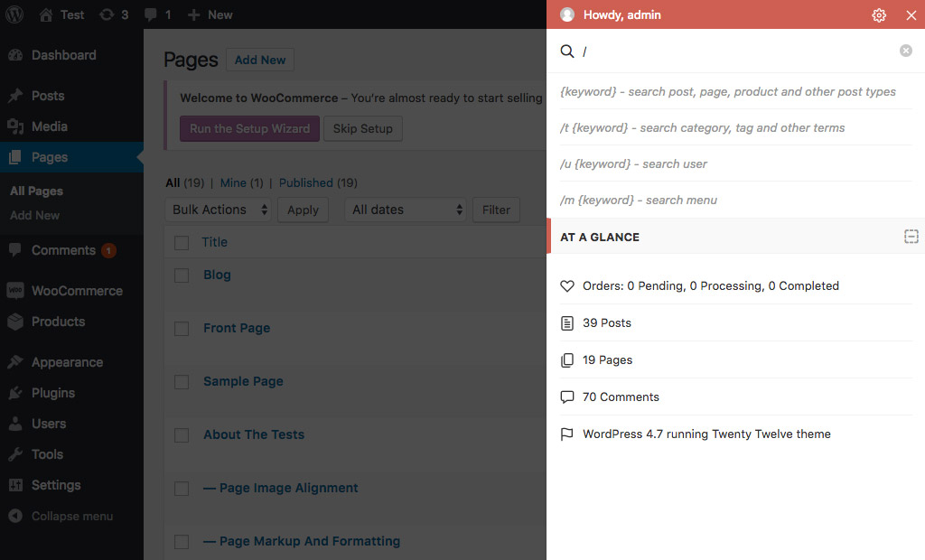Click inside the search input field
This screenshot has width=925, height=560.
tap(736, 51)
